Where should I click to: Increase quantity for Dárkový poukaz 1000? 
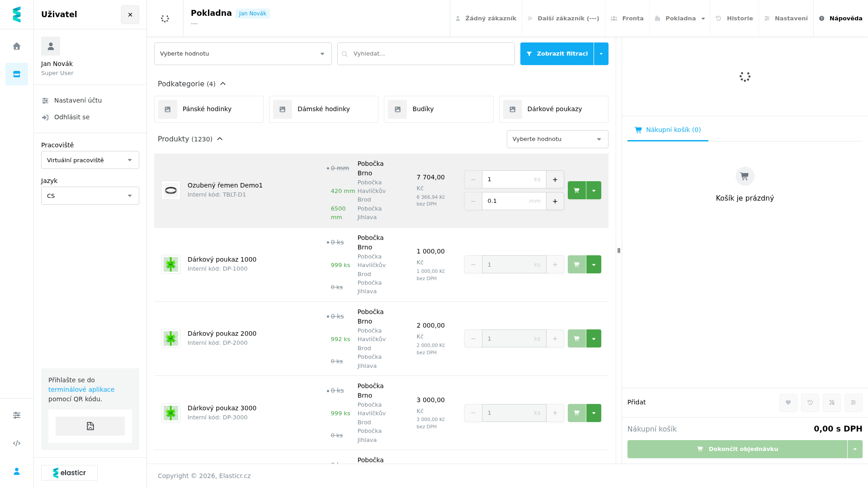pos(555,264)
